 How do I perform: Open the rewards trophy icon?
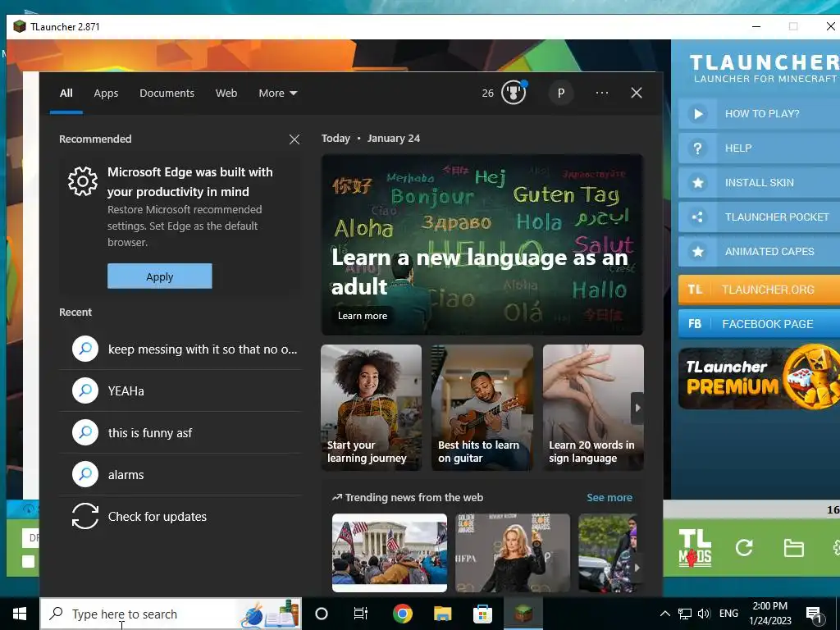pos(514,94)
